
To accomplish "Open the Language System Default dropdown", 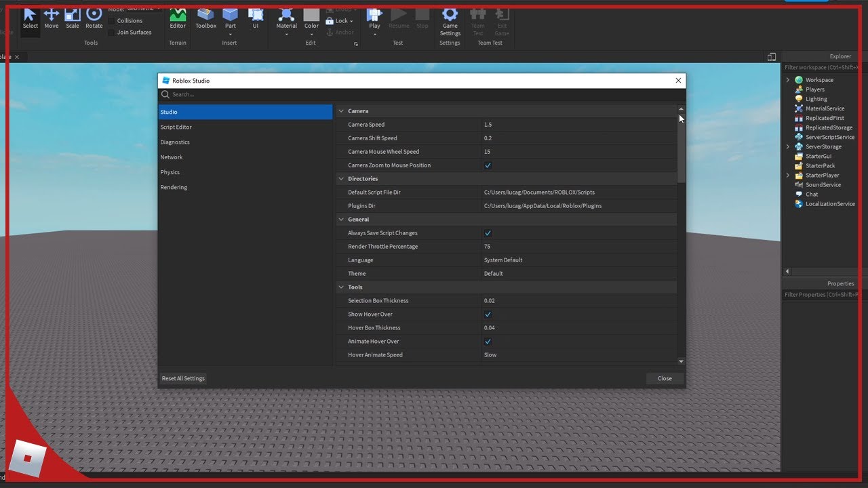I will 579,260.
